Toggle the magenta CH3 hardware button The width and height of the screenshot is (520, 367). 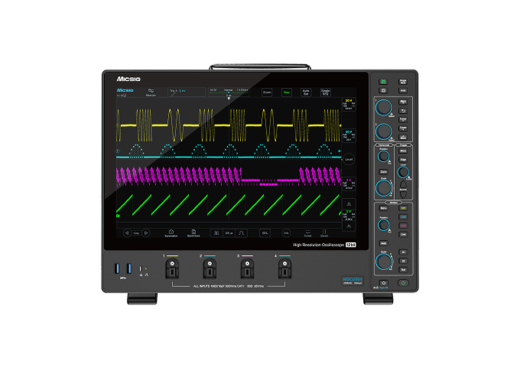point(403,226)
